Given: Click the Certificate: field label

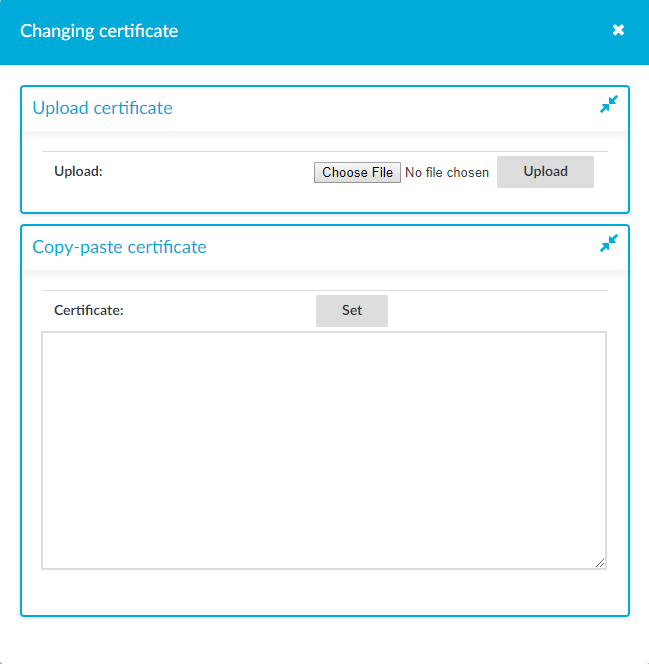Looking at the screenshot, I should click(x=89, y=310).
